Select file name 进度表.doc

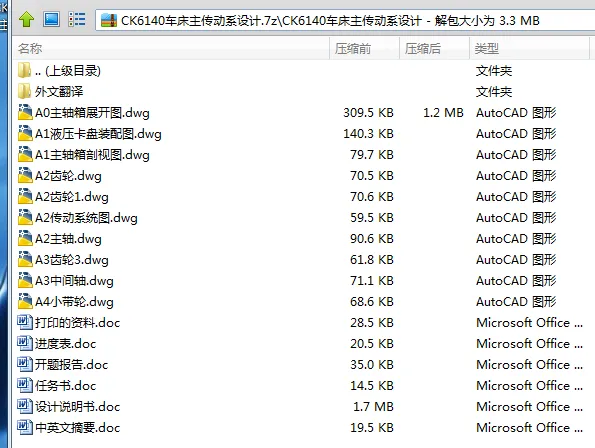(x=66, y=344)
